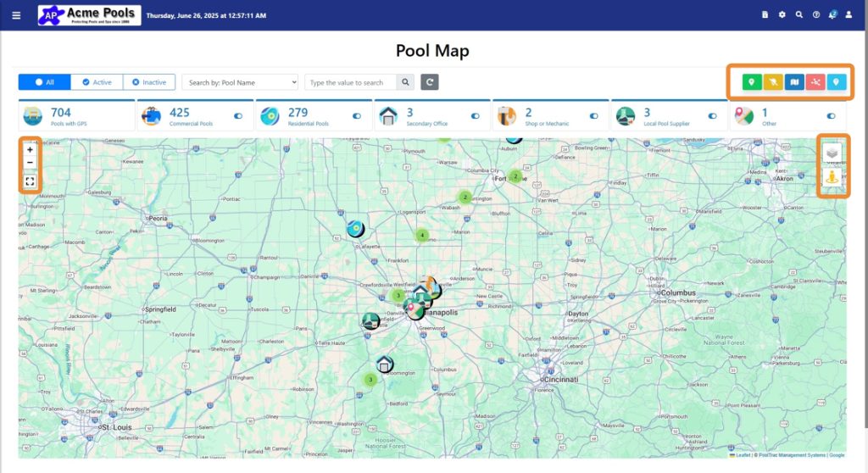This screenshot has height=473, width=868.
Task: Click cluster 2 over Fort Wayne
Action: (x=515, y=176)
